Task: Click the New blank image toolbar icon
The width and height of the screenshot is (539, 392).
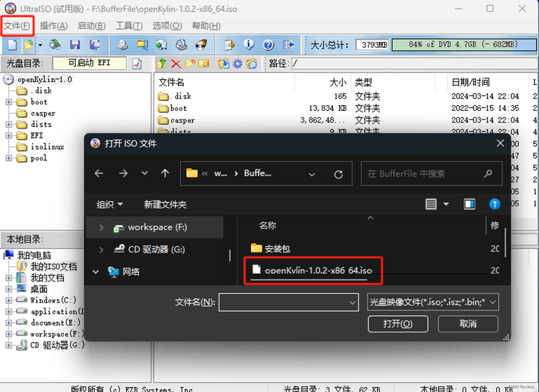Action: coord(12,45)
